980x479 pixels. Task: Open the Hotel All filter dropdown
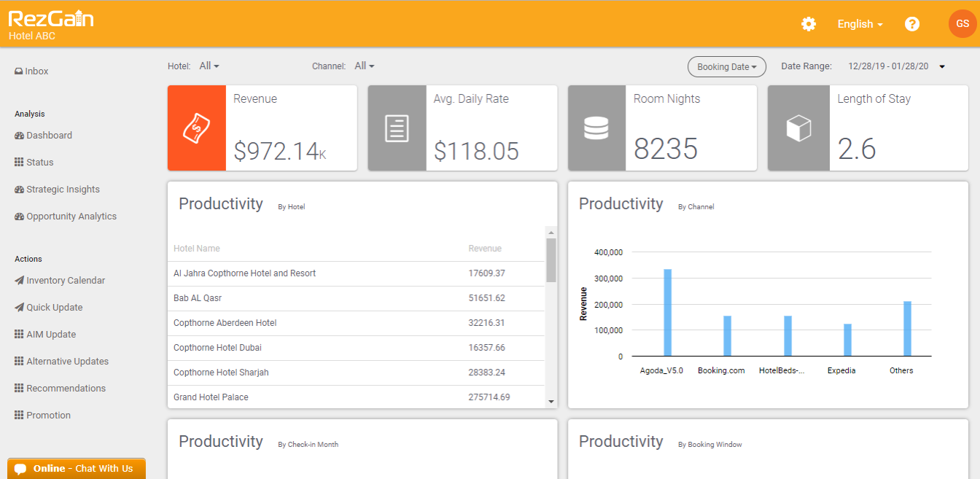tap(209, 66)
